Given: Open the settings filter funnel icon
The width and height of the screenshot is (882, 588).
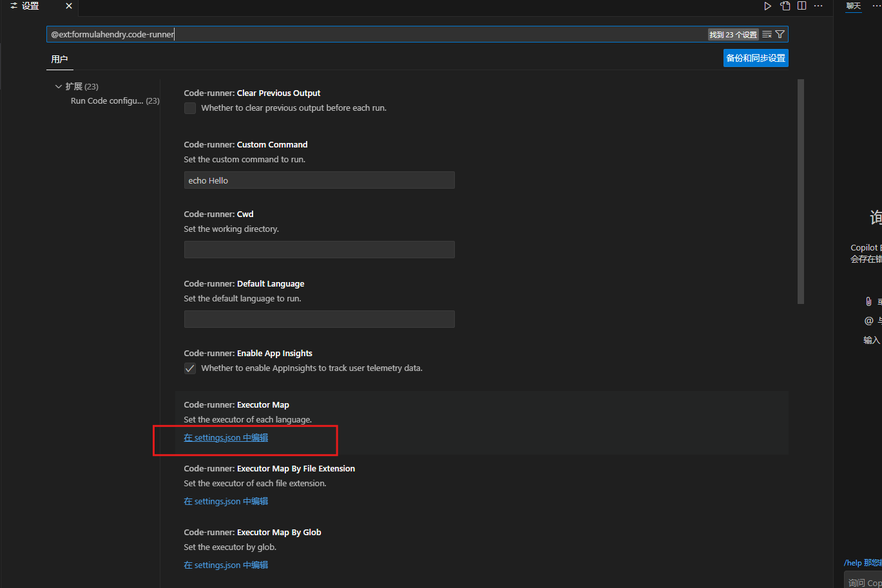Looking at the screenshot, I should [x=780, y=34].
